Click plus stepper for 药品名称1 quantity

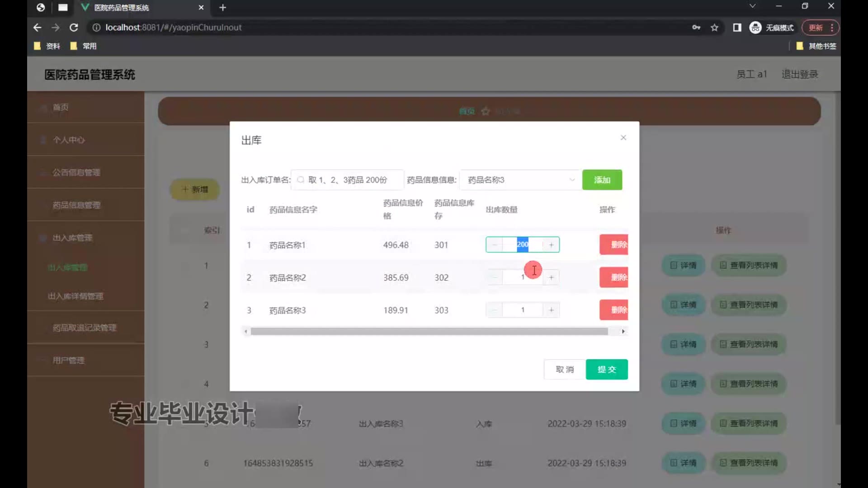coord(551,244)
